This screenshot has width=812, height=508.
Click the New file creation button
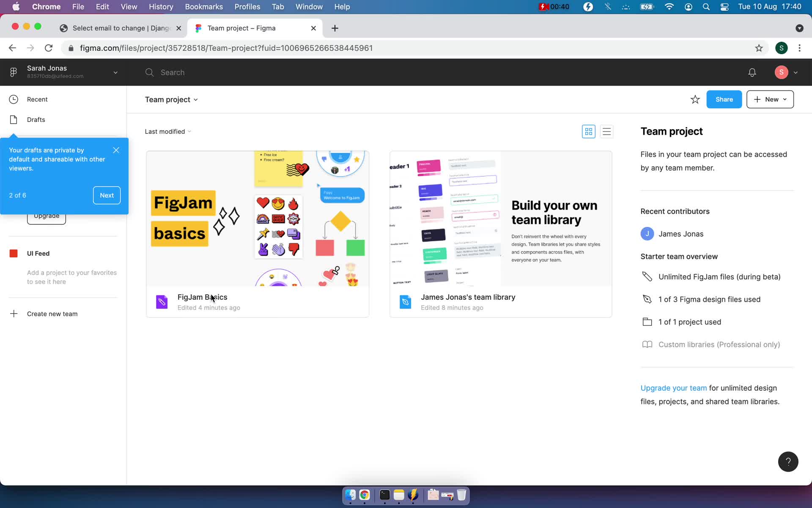tap(770, 99)
